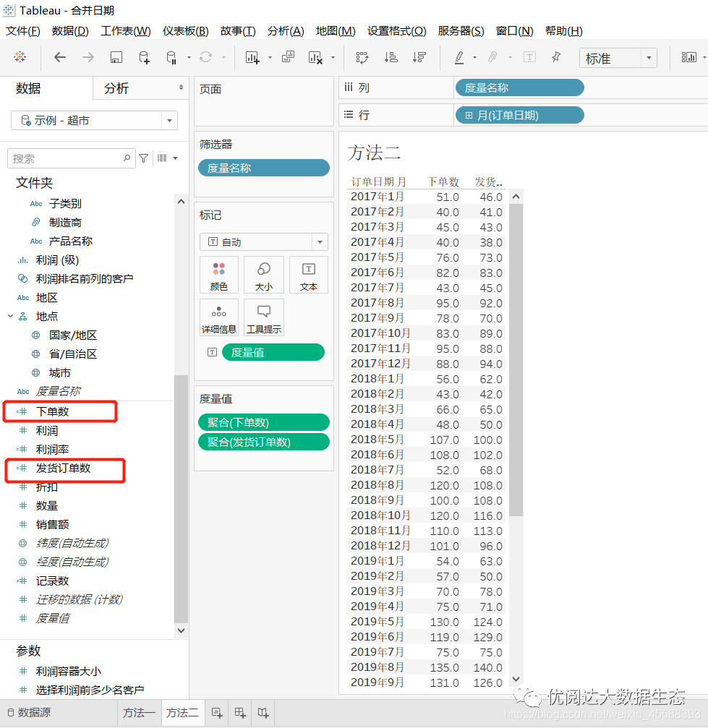This screenshot has height=728, width=708.
Task: Click the 聚合(下单数) measure pill
Action: point(264,422)
